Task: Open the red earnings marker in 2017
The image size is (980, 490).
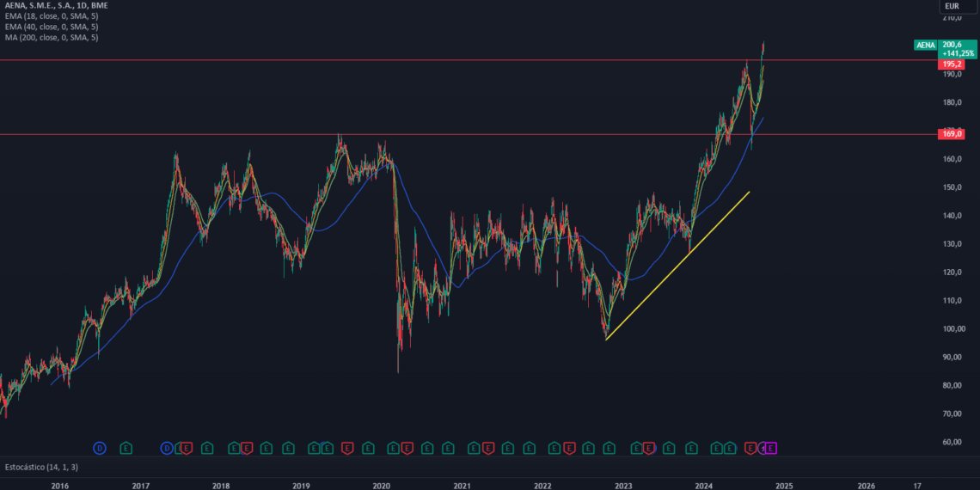Action: 187,448
